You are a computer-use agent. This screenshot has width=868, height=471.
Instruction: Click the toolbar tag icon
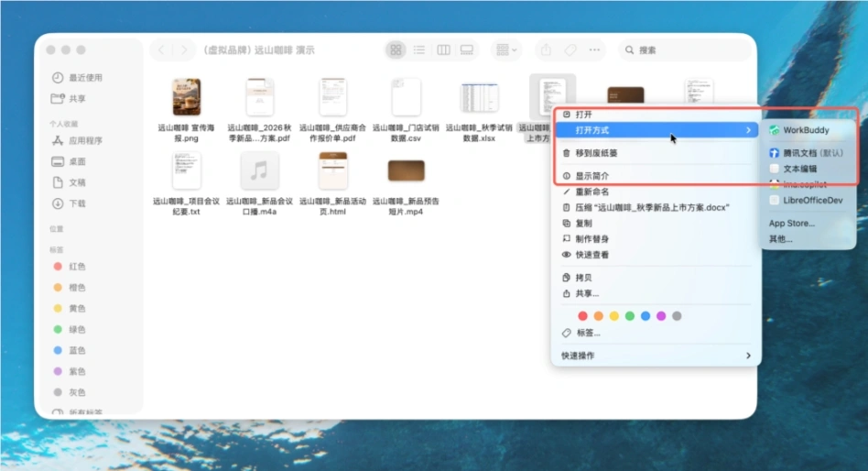pos(570,49)
